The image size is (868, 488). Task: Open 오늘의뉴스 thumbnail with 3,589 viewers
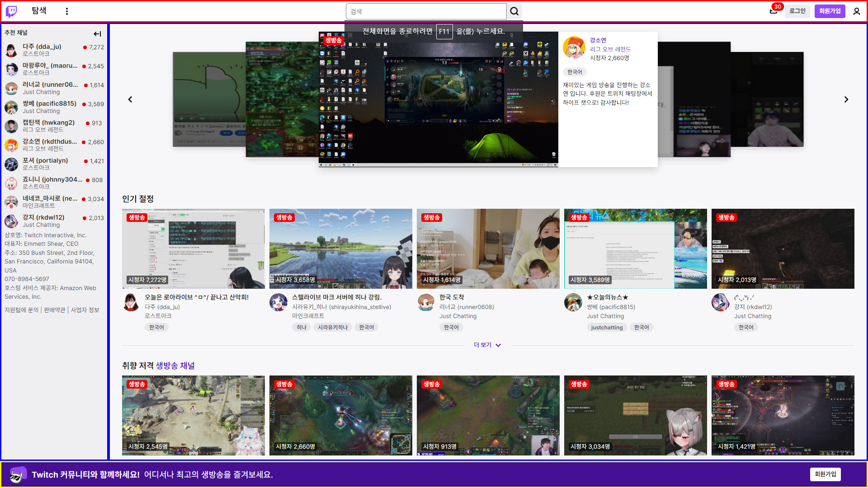(x=636, y=249)
